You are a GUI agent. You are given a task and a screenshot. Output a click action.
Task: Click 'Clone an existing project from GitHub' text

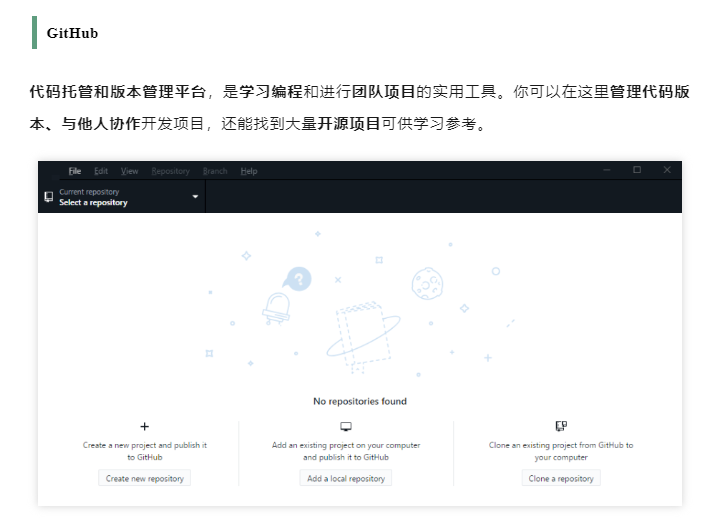click(561, 445)
